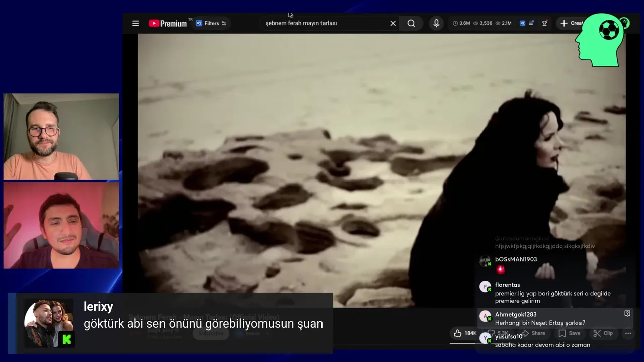Click the magnifier search button

[411, 23]
